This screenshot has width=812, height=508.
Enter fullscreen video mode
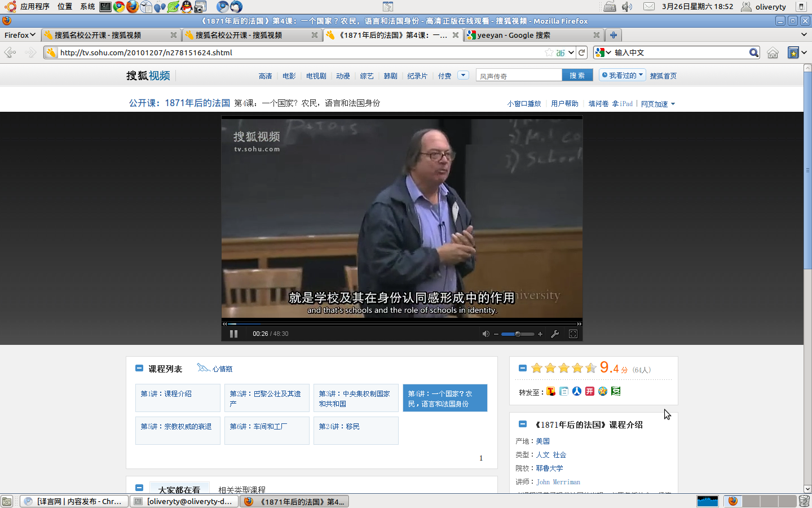573,334
